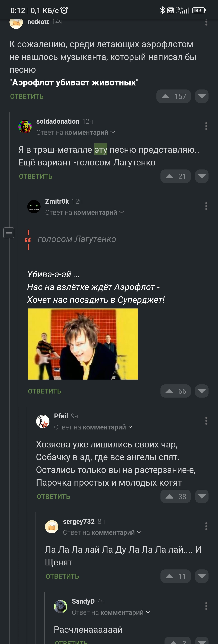The image size is (218, 644).
Task: Expand 'Ответ на комментарий' under Pfeil
Action: tap(93, 427)
